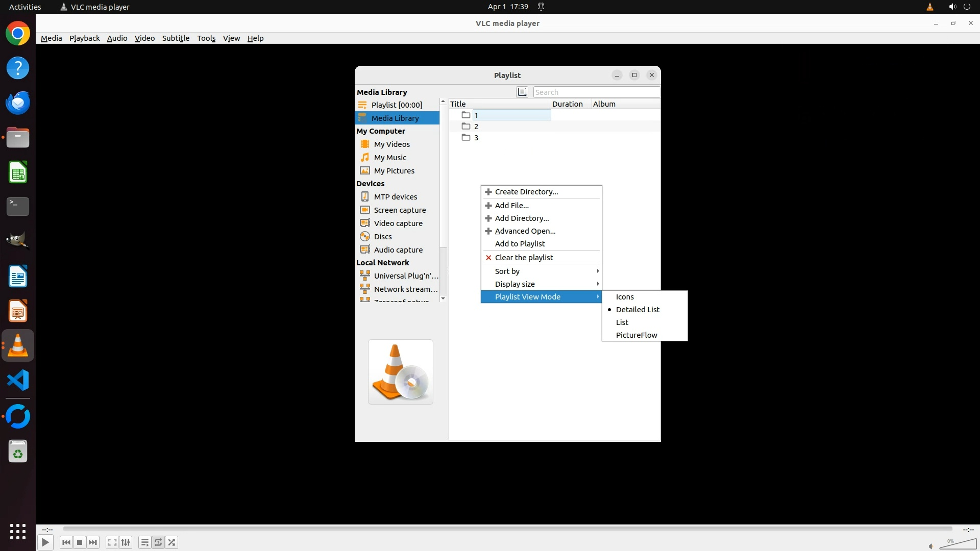This screenshot has width=980, height=551.
Task: Toggle fullscreen video icon
Action: pyautogui.click(x=112, y=542)
